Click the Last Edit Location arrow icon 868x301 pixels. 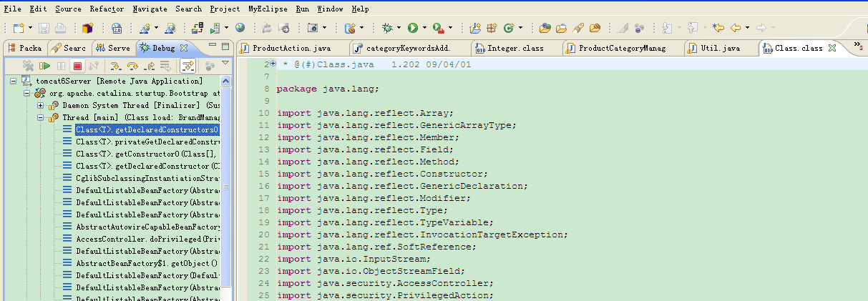click(x=718, y=28)
